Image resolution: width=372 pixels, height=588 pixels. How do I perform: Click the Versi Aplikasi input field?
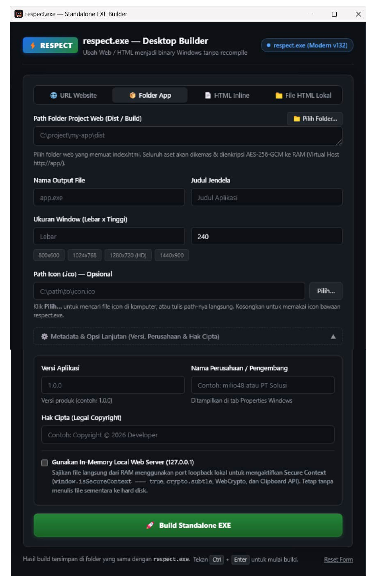pos(113,385)
